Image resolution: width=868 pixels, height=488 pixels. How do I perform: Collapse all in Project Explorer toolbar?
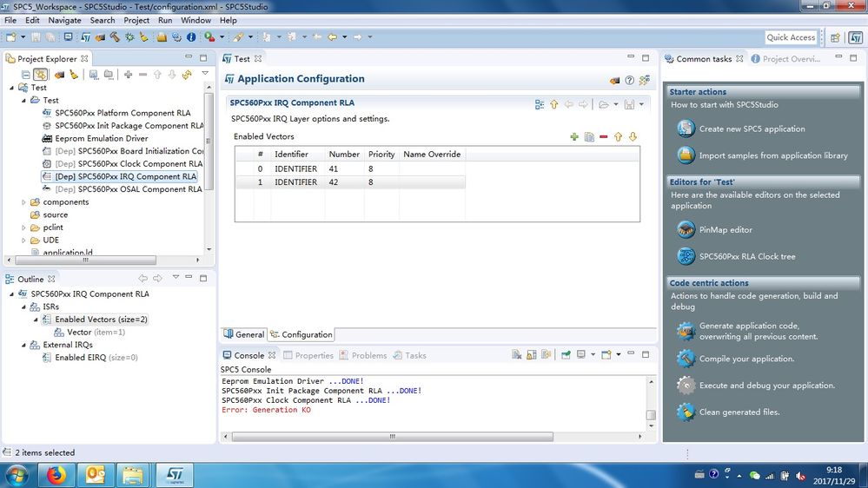pos(26,74)
